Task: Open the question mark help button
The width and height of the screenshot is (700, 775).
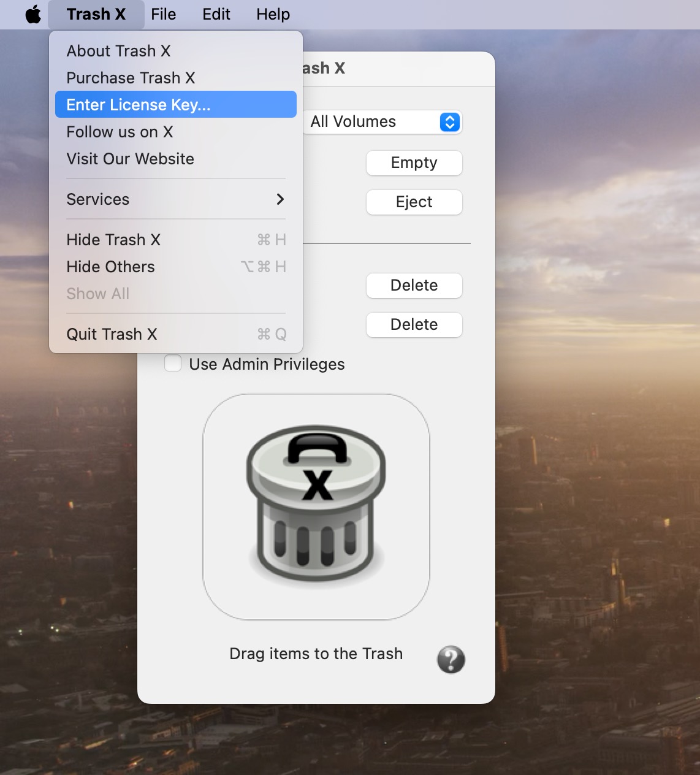Action: coord(451,660)
